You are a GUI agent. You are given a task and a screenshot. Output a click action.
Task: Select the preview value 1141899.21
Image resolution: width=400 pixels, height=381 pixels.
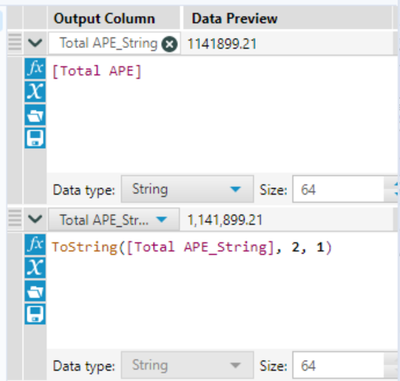click(x=222, y=44)
